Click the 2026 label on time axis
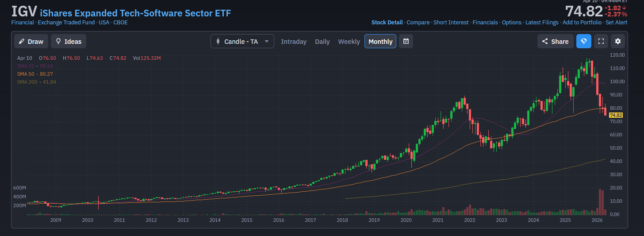The image size is (644, 236). pyautogui.click(x=597, y=220)
